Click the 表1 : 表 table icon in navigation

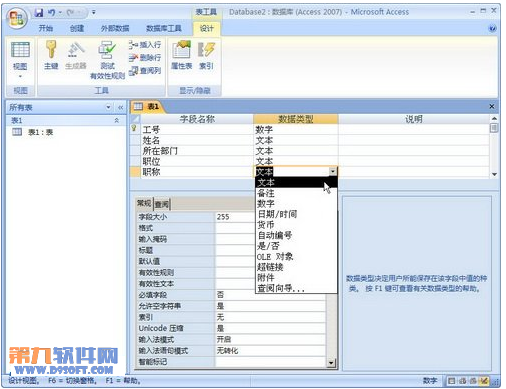coord(17,132)
